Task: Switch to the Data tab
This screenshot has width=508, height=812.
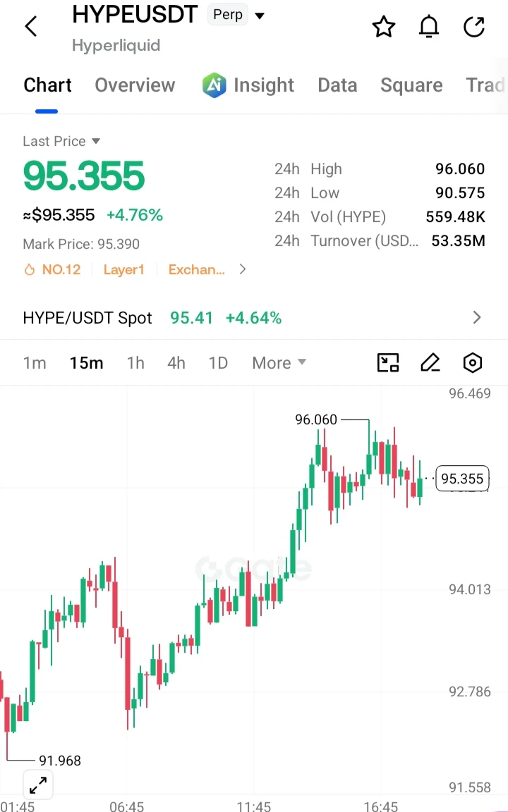Action: tap(337, 85)
